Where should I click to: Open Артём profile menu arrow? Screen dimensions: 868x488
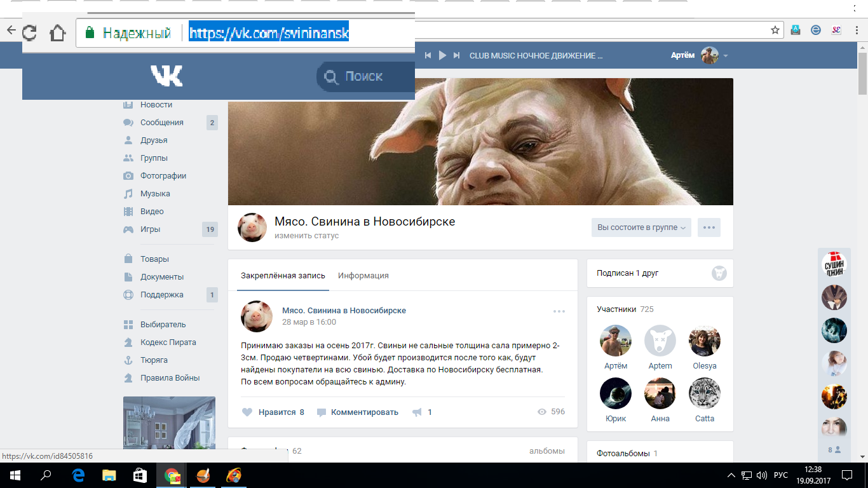pos(726,56)
